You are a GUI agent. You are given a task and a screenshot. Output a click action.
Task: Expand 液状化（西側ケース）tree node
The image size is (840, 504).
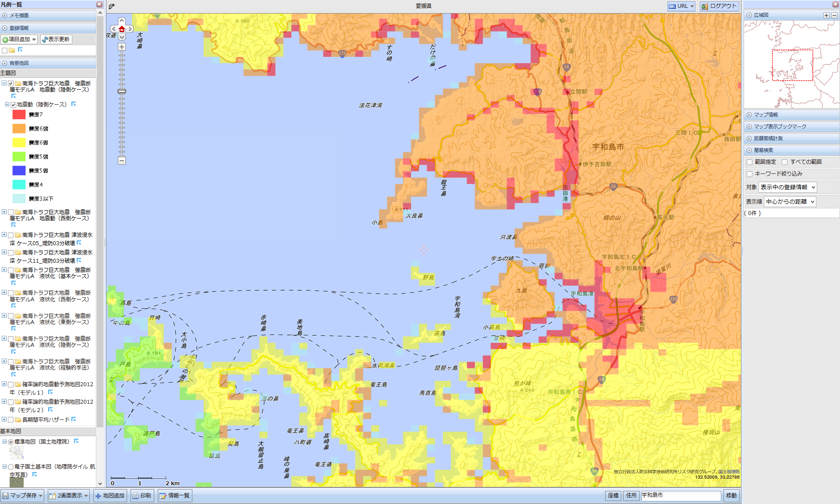pos(4,293)
